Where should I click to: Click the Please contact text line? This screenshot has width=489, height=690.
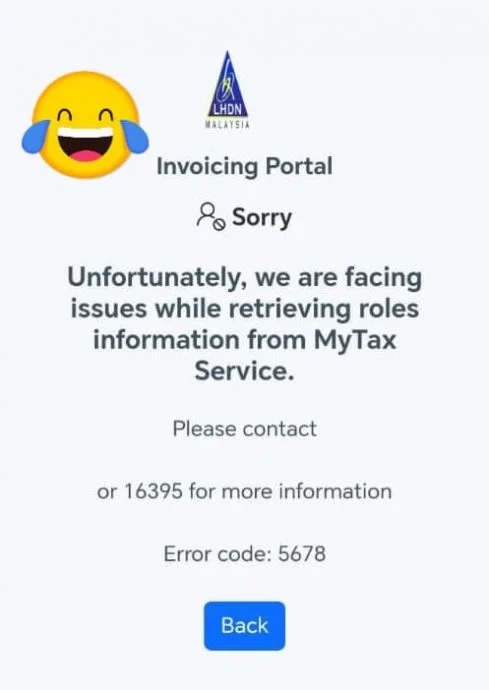click(244, 428)
